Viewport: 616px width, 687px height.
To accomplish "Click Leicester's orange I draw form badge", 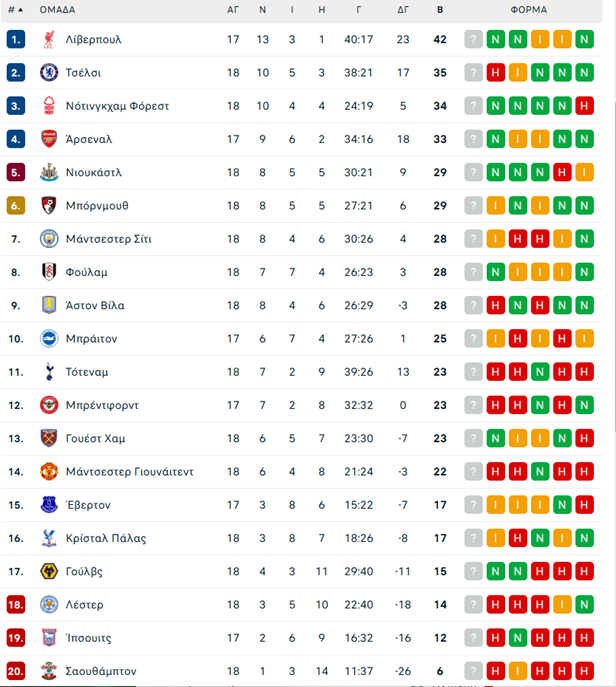I will 562,605.
